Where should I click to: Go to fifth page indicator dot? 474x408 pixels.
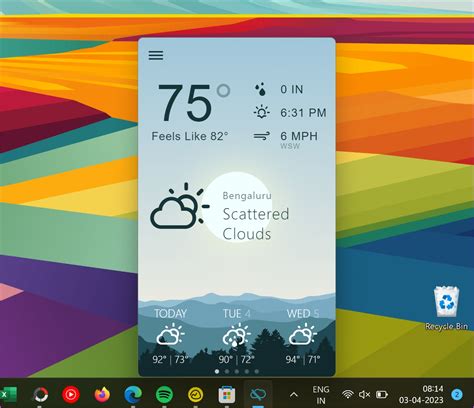pyautogui.click(x=257, y=371)
